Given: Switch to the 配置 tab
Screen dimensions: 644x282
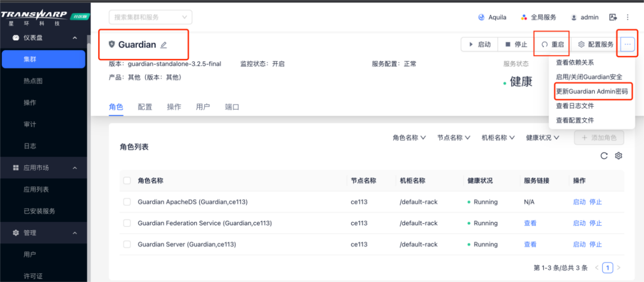Looking at the screenshot, I should [145, 107].
